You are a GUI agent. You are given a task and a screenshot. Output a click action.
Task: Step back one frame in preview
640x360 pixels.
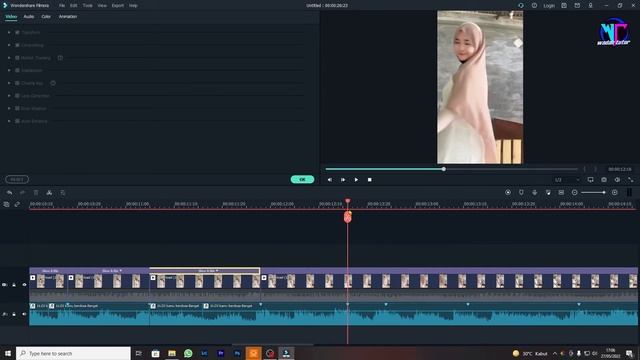pyautogui.click(x=330, y=180)
